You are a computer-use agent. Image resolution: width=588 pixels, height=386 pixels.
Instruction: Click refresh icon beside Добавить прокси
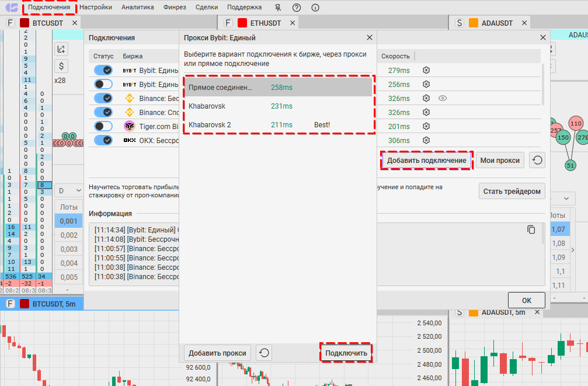(x=264, y=353)
